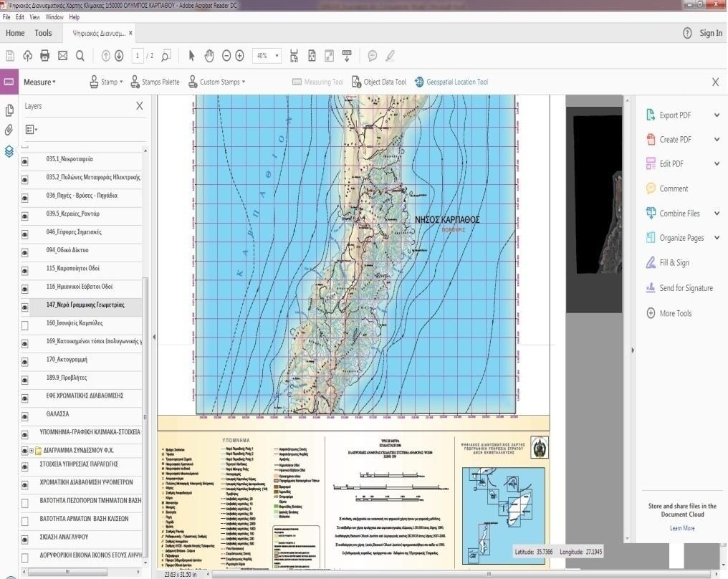
Task: Expand the Export PDF options chevron
Action: click(717, 115)
